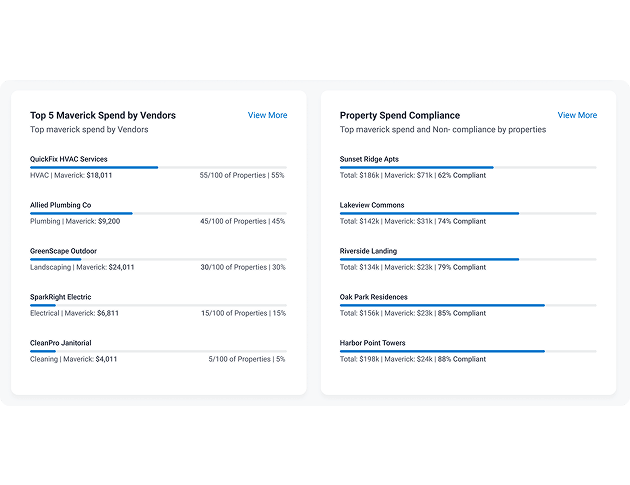
Task: Open View More for Maverick Spend by Vendors
Action: [x=267, y=115]
